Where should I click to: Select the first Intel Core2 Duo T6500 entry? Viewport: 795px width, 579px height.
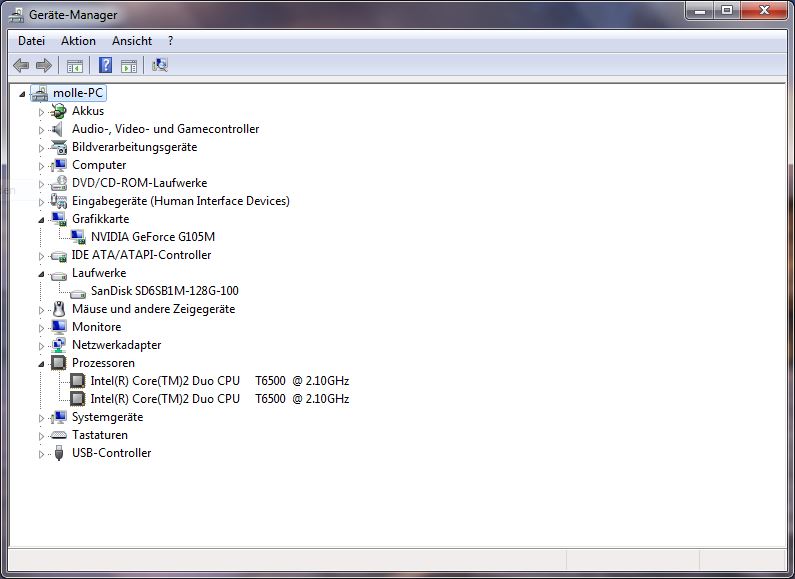coord(220,381)
